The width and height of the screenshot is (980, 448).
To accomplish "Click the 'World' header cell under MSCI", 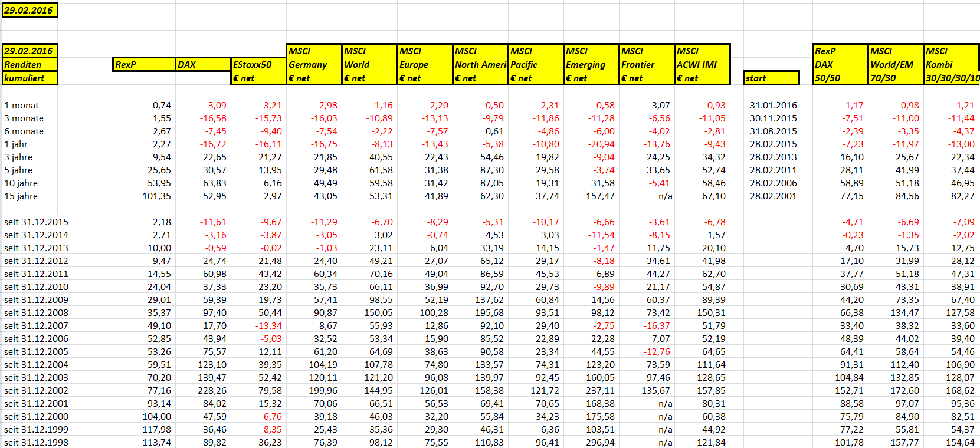I will (x=369, y=64).
